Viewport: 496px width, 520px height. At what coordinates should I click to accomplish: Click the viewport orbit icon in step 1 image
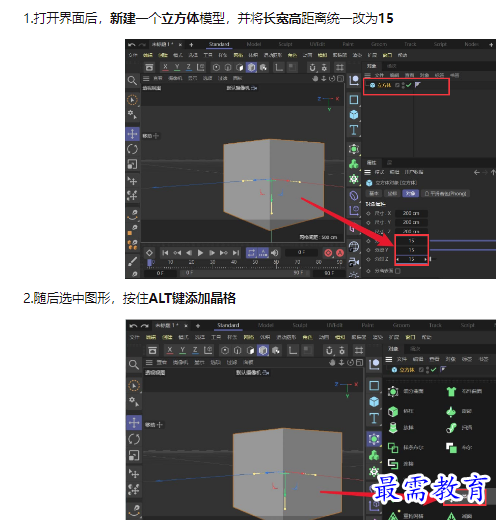click(332, 79)
